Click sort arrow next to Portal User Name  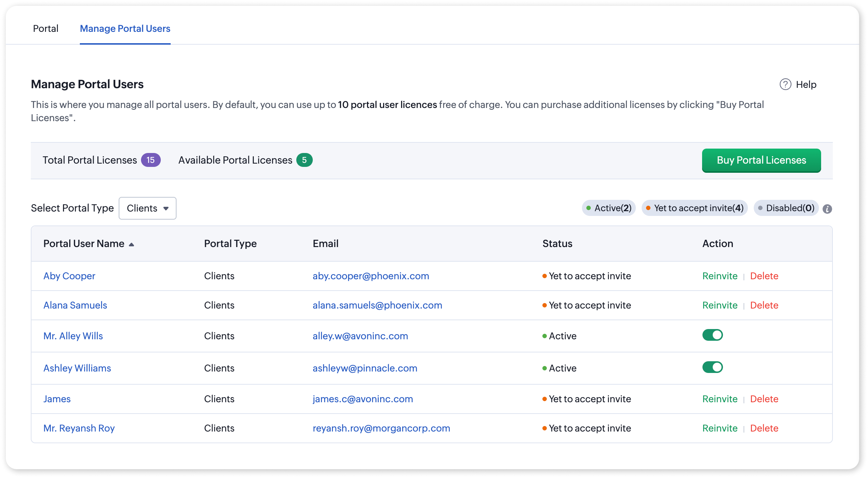pyautogui.click(x=131, y=244)
